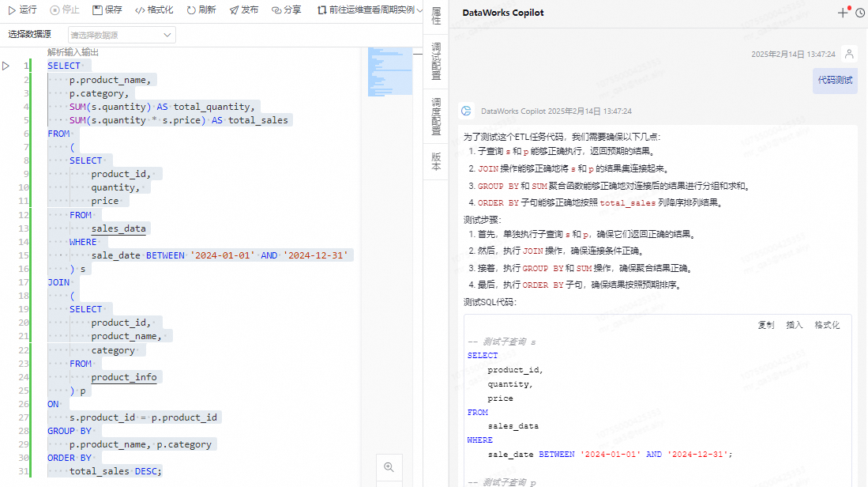Format the code using 格式化 in toolbar
This screenshot has height=487, width=868.
[155, 10]
